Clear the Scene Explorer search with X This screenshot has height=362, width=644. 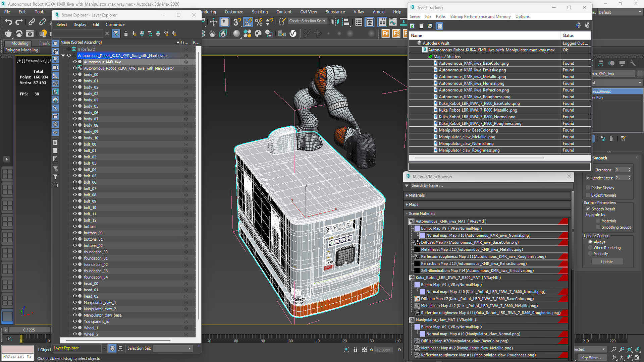[x=107, y=34]
